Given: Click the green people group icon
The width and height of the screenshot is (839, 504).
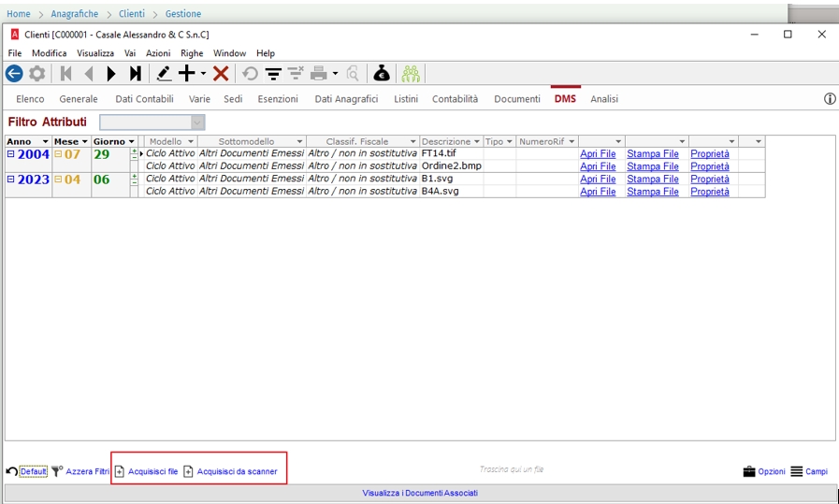Looking at the screenshot, I should [x=411, y=73].
